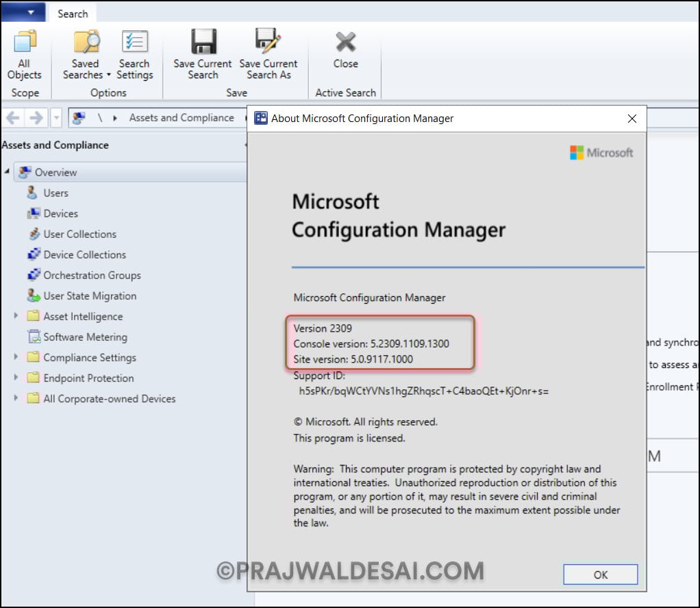Viewport: 700px width, 608px height.
Task: Click Site version 5.0.9117.1000 text
Action: (x=353, y=359)
